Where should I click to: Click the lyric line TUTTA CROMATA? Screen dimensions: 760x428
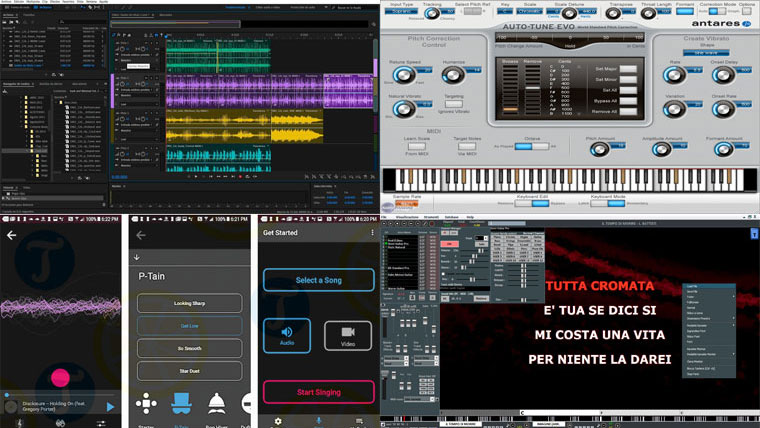600,286
